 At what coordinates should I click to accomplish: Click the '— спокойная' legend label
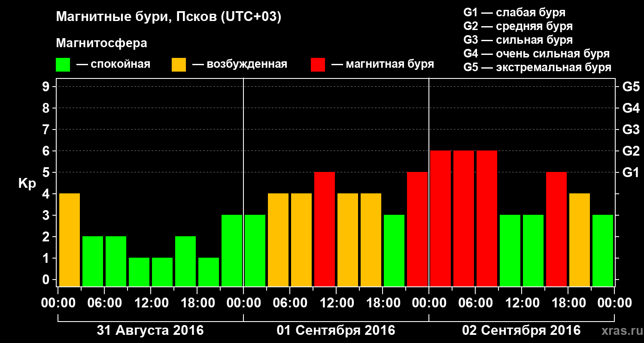(x=113, y=64)
